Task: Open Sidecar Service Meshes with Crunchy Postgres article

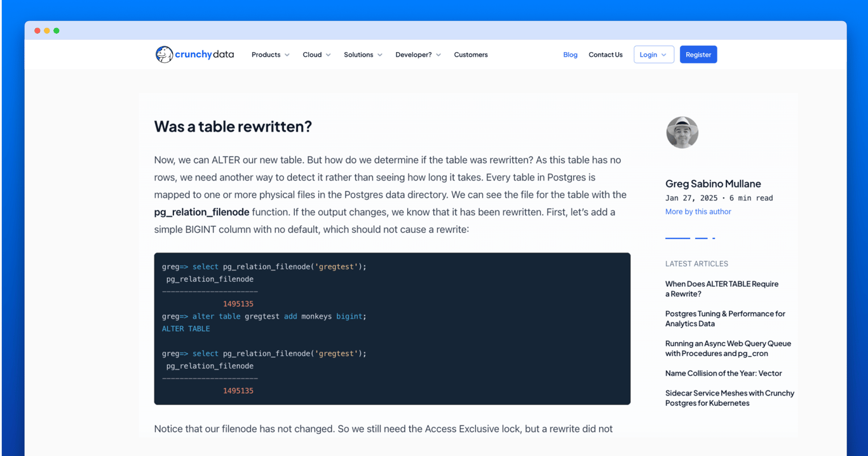Action: [729, 398]
